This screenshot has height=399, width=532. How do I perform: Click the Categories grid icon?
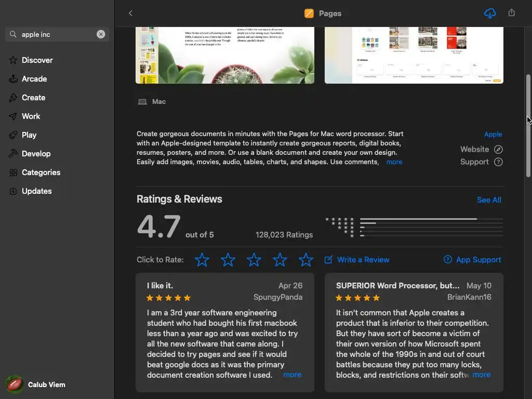pos(13,172)
